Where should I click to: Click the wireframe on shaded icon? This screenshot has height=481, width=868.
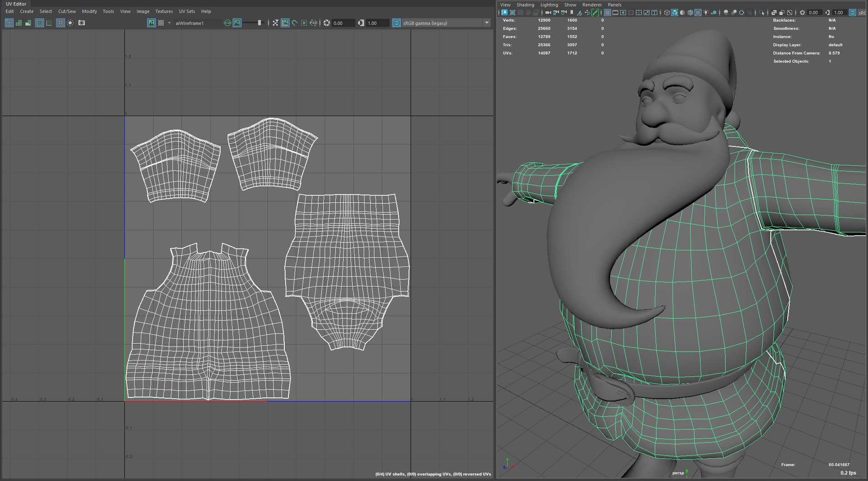[x=690, y=12]
